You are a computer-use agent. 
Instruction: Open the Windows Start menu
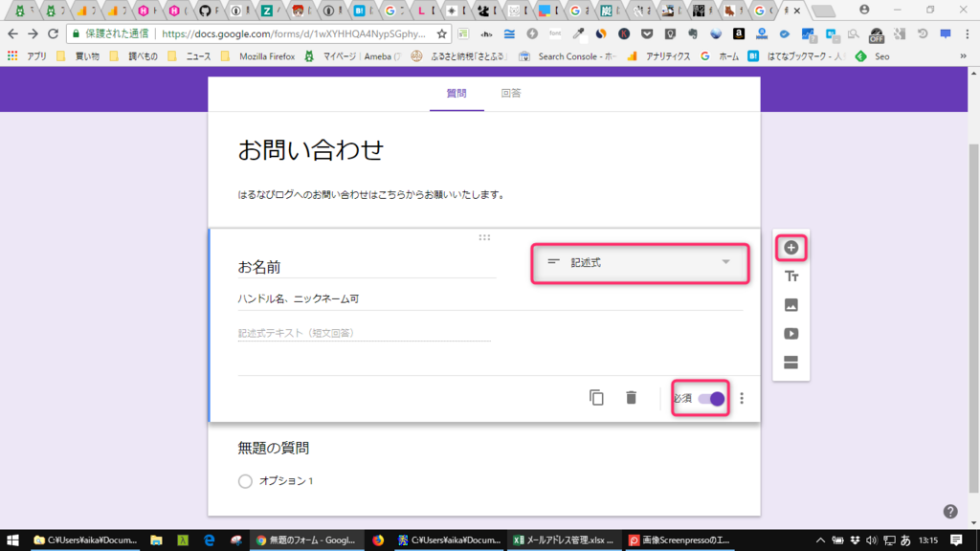(x=12, y=540)
